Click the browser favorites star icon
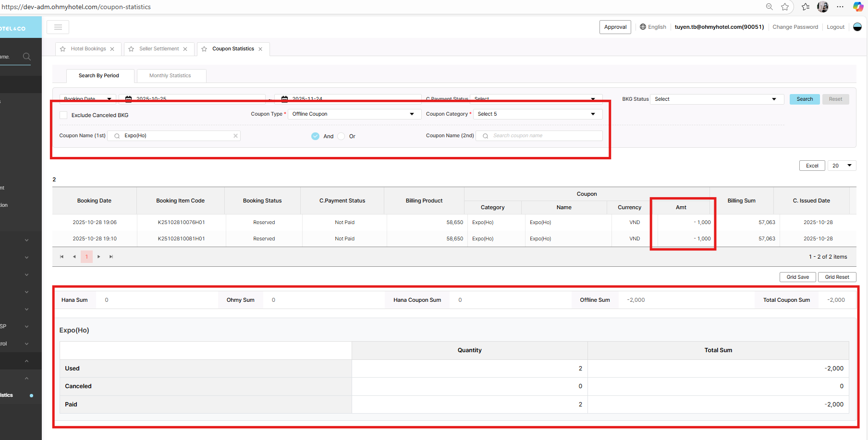 pos(785,7)
